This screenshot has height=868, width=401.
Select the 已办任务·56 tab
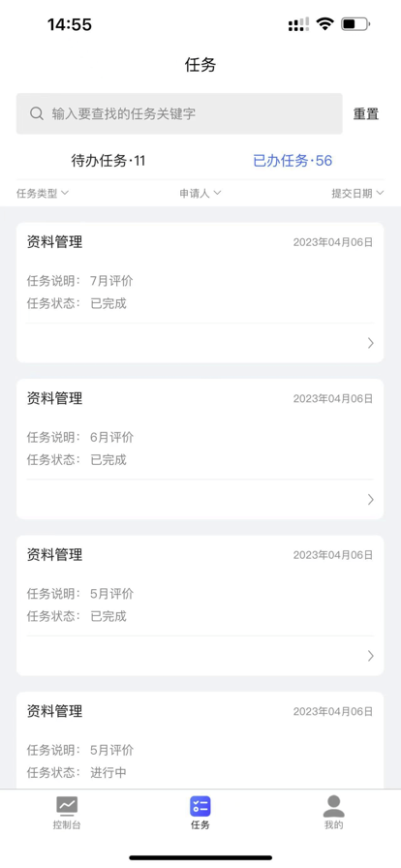(293, 161)
